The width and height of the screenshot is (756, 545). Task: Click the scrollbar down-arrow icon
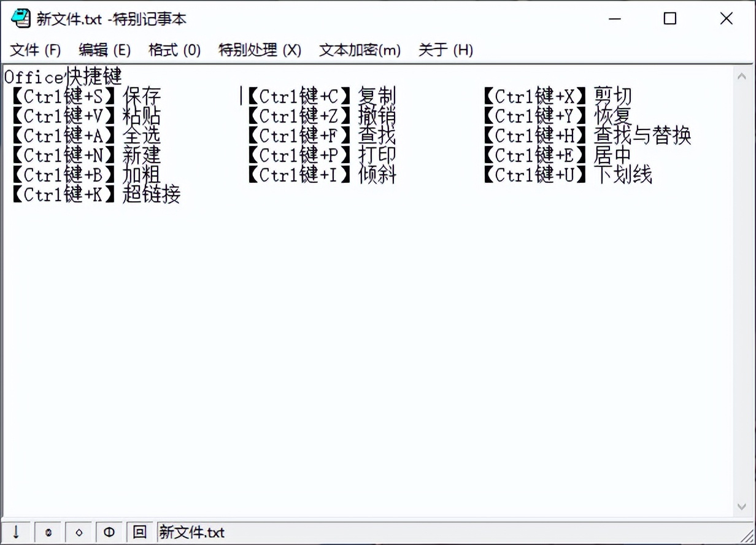pos(741,505)
